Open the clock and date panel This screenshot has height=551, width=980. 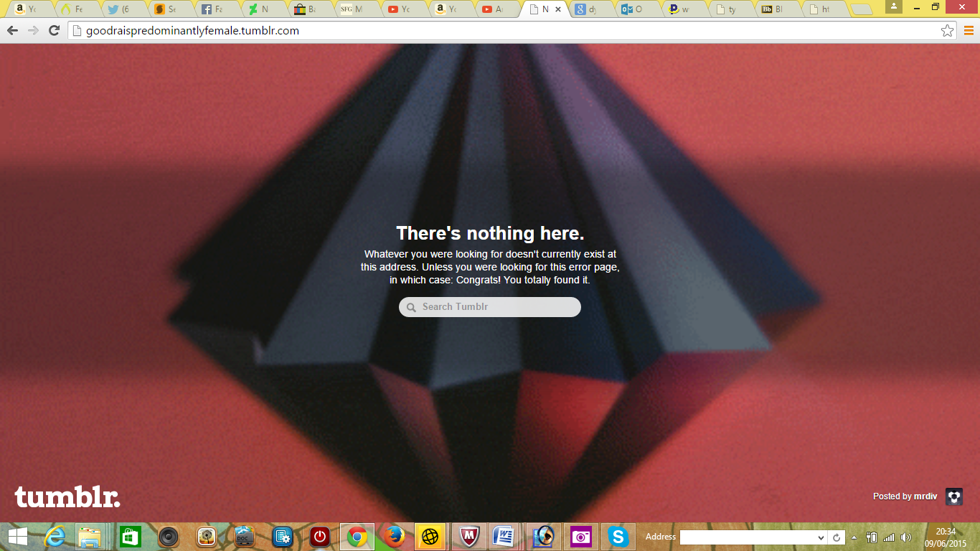[x=946, y=537]
